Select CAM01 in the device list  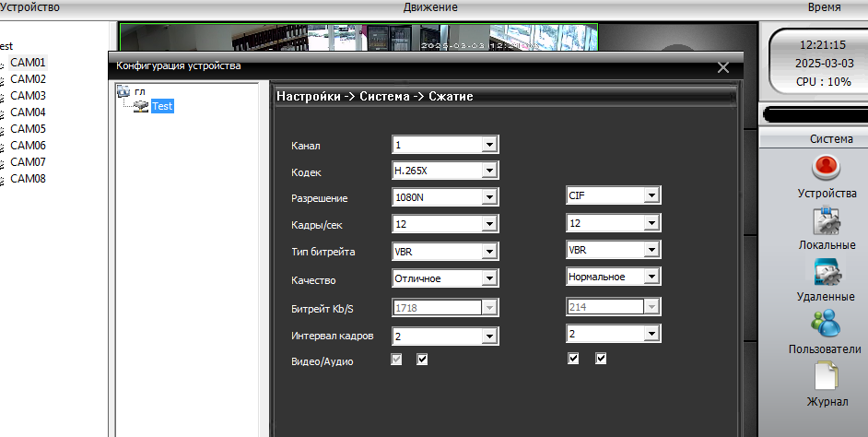point(28,62)
